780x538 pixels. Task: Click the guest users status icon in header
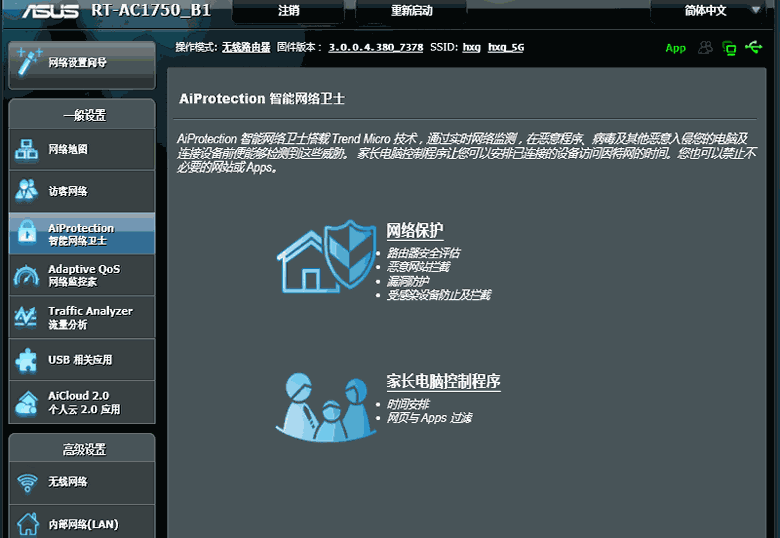(705, 48)
